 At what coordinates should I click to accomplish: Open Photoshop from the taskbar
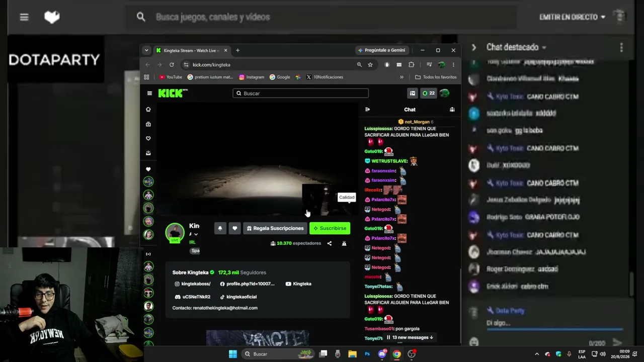pyautogui.click(x=367, y=354)
